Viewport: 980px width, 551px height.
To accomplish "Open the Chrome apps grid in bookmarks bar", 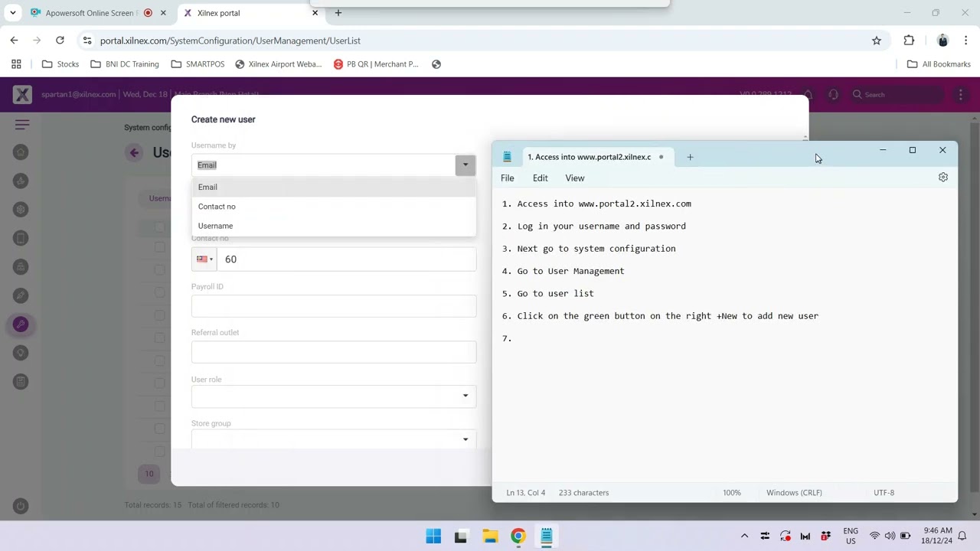I will (x=16, y=64).
